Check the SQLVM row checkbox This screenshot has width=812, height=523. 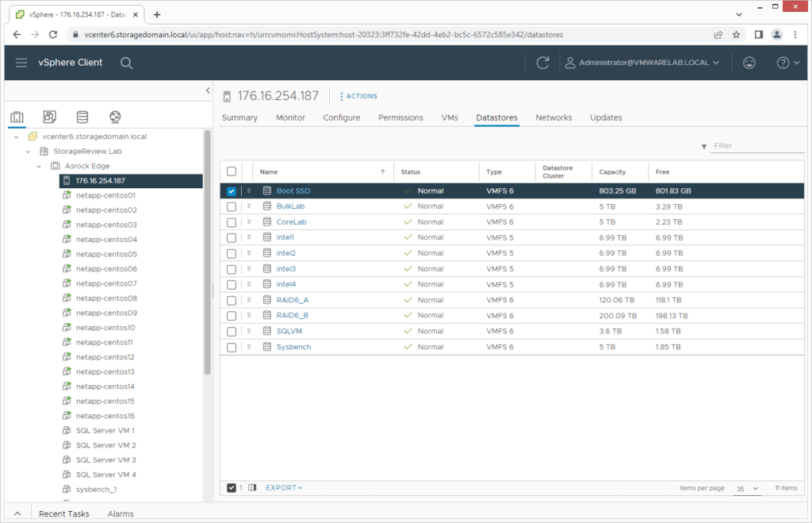click(x=232, y=332)
